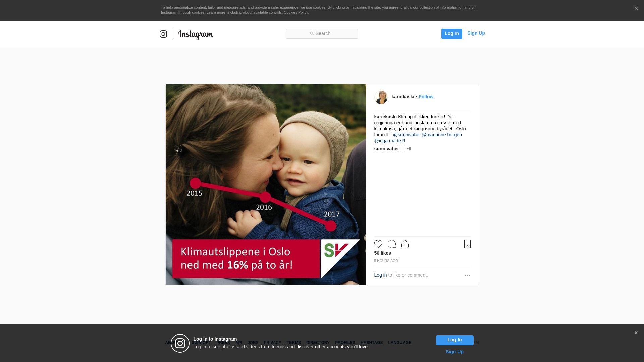
Task: Click the Search input field
Action: pyautogui.click(x=322, y=34)
